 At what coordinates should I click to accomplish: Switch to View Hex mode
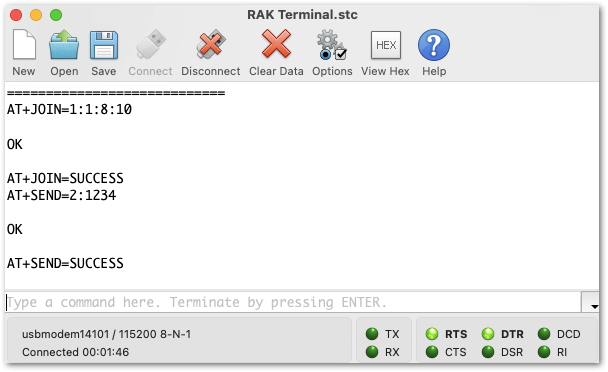(385, 45)
